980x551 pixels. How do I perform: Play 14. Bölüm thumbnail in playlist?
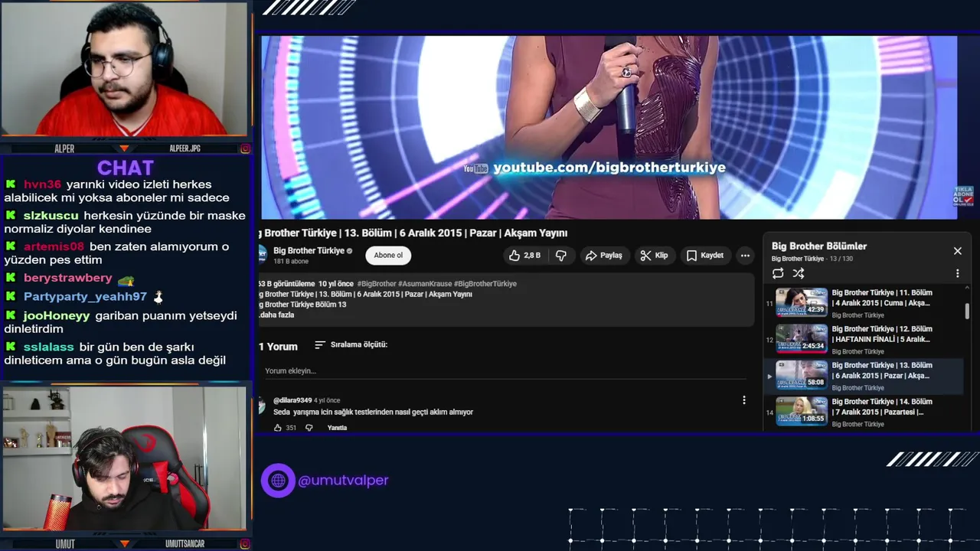coord(802,412)
